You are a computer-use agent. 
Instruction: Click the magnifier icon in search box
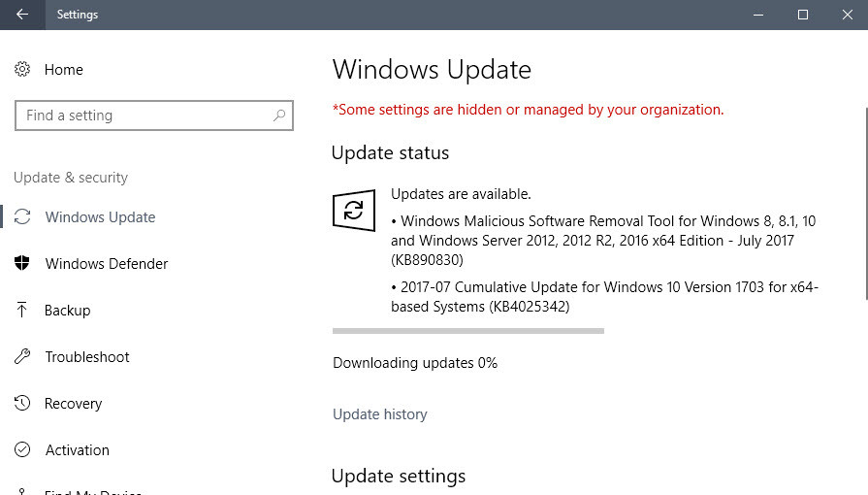[279, 115]
